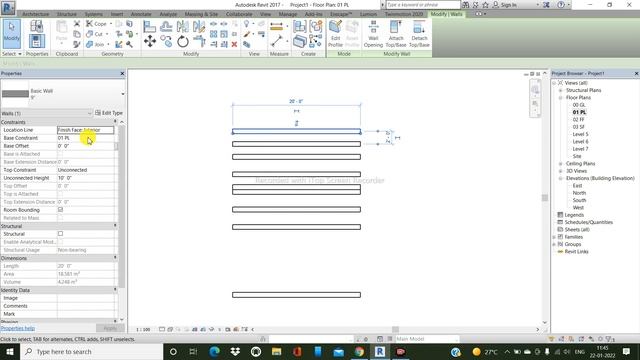Select Mirror - Pick Axis tool
The image size is (640, 360).
182,27
